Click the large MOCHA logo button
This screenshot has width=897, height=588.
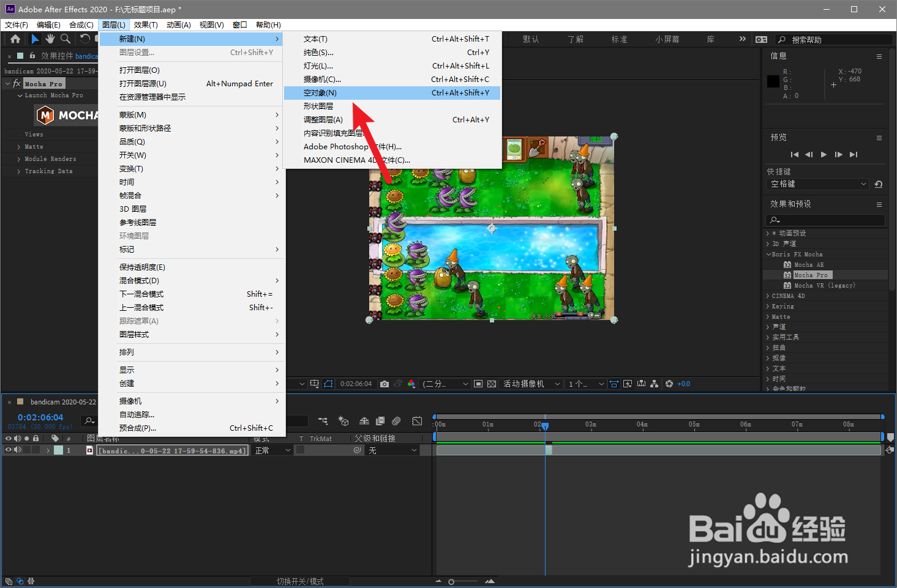point(66,115)
